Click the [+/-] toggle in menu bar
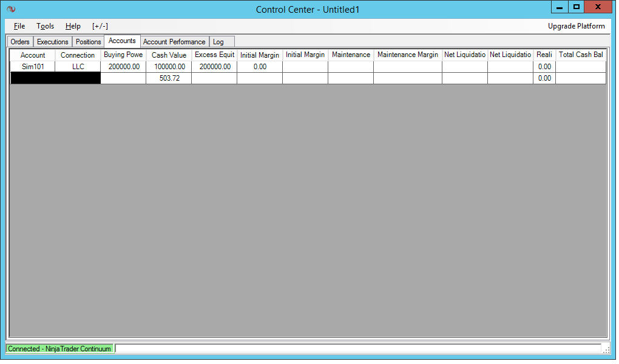Viewport: 619px width, 364px height. 100,26
